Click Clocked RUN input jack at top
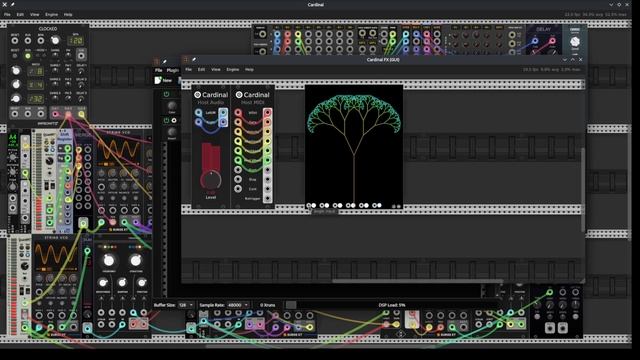The width and height of the screenshot is (640, 360). coord(28,41)
